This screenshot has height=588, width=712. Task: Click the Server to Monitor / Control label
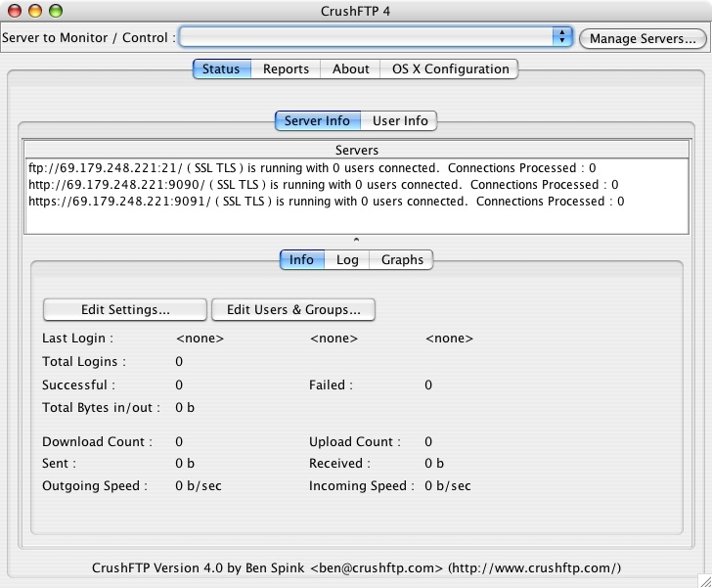[89, 37]
